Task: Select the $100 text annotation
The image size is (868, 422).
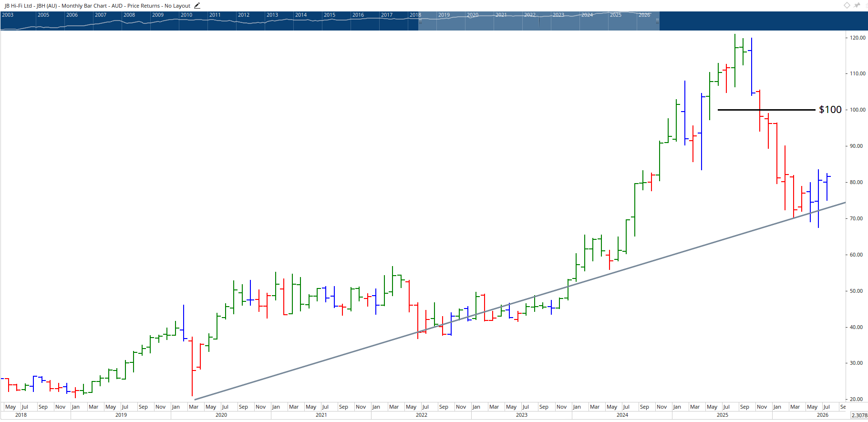Action: point(830,110)
